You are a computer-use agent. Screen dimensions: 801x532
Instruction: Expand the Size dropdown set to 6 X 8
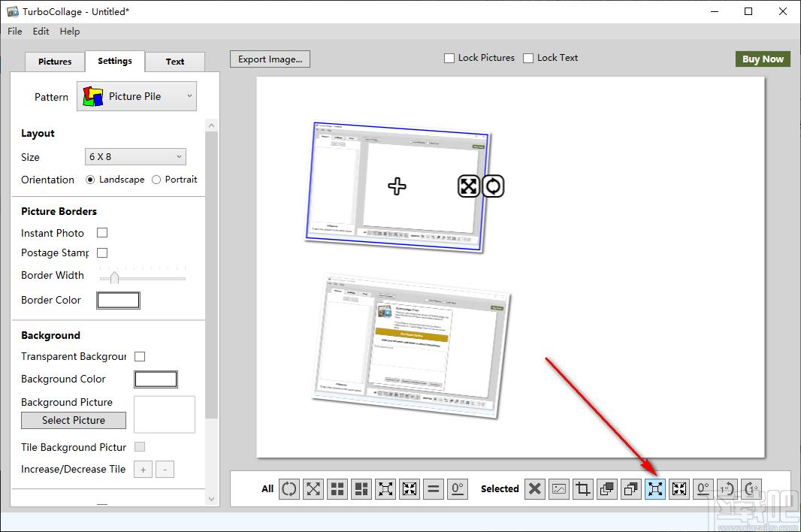point(135,157)
